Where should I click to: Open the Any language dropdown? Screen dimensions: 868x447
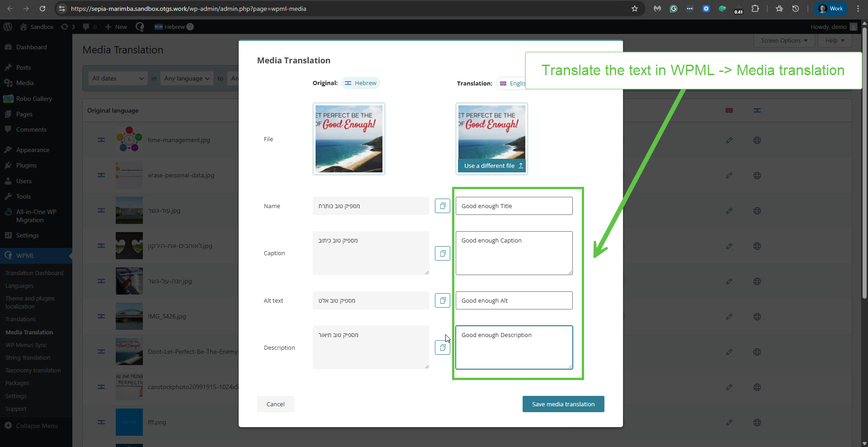187,78
